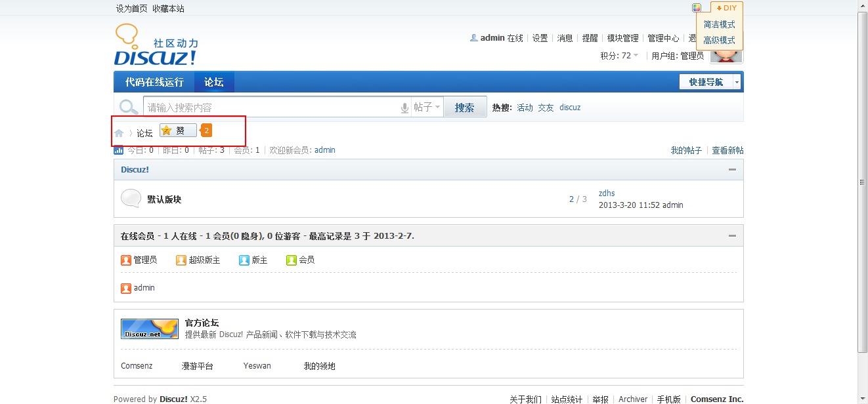
Task: Click the 默认版块 speech bubble icon
Action: coord(131,198)
